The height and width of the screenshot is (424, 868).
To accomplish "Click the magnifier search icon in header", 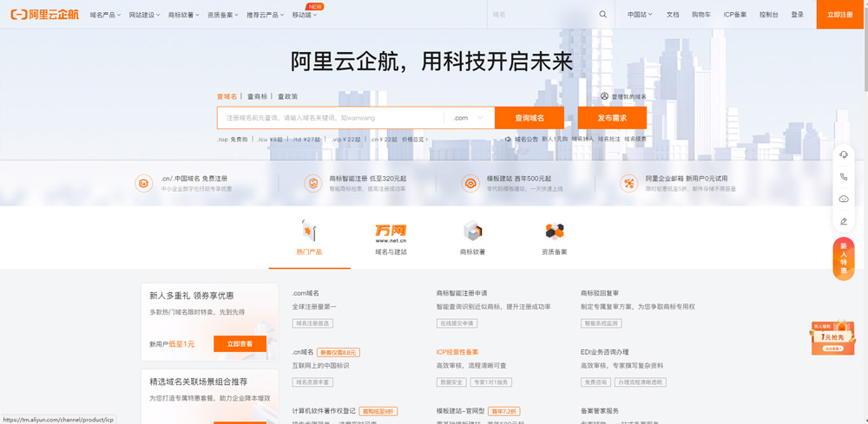I will point(603,15).
